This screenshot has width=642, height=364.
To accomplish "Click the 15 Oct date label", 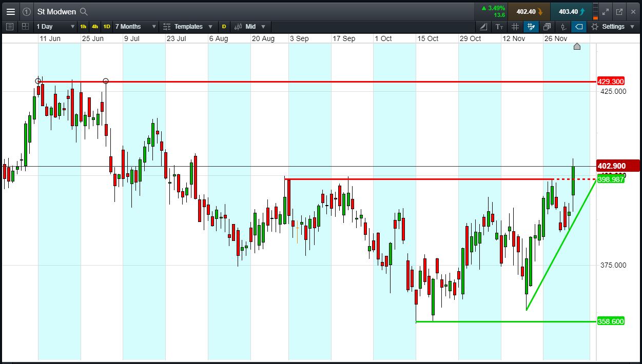I will [x=428, y=38].
